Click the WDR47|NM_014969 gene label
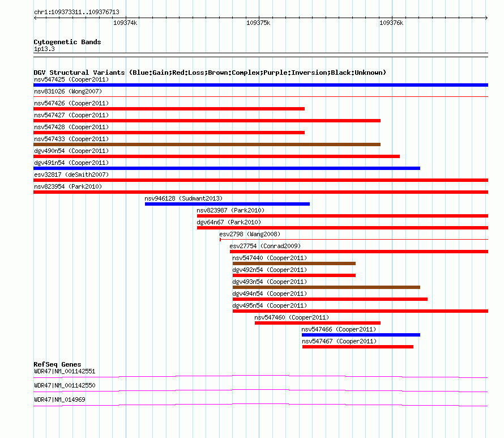Screen dimensions: 504x438 [59, 399]
